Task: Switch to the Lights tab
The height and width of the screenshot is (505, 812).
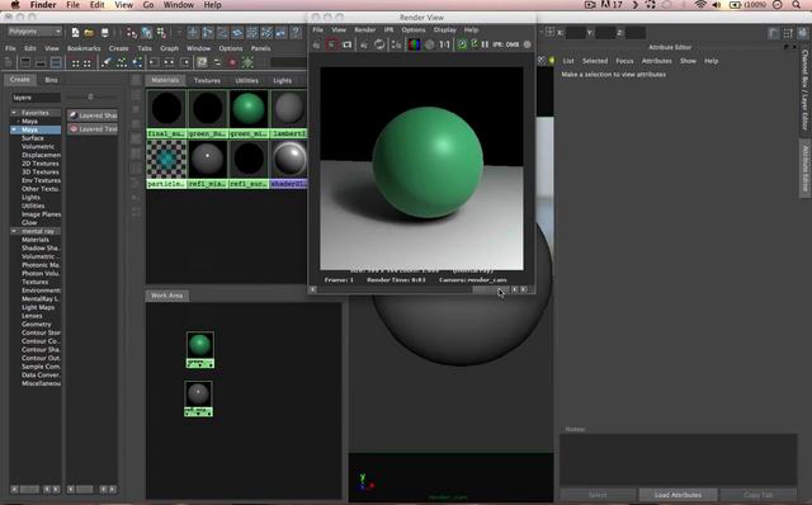Action: tap(283, 81)
